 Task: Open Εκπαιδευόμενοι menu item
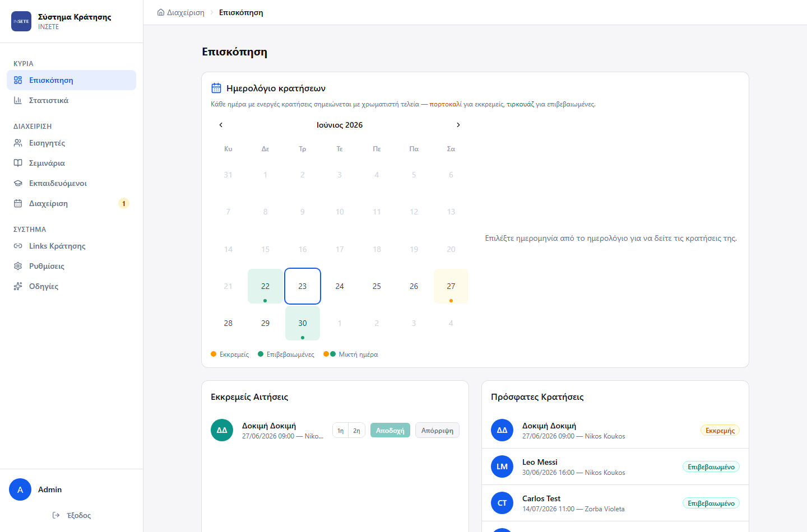coord(71,183)
